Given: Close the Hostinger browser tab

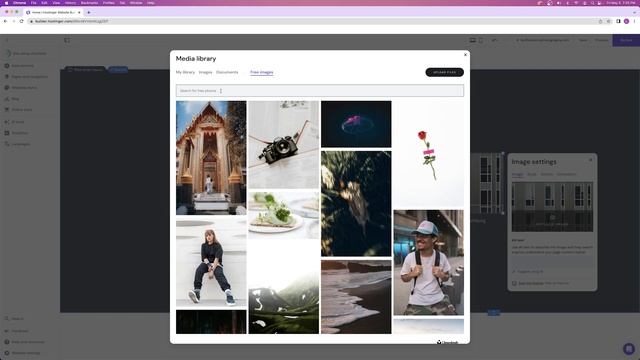Looking at the screenshot, I should pos(79,12).
